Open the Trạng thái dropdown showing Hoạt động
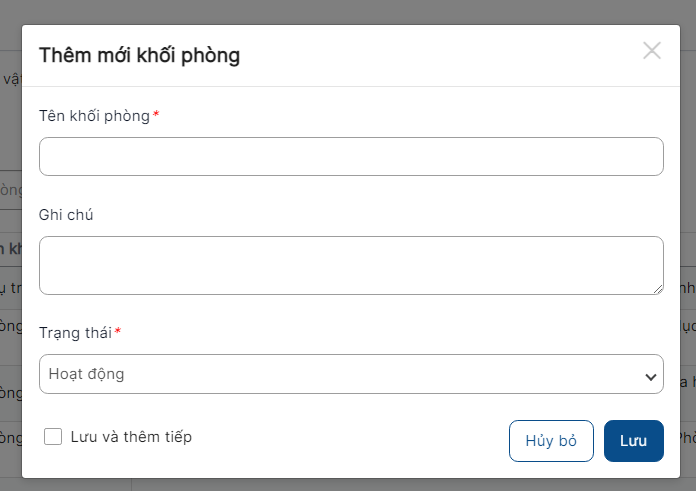Image resolution: width=696 pixels, height=491 pixels. (x=351, y=374)
